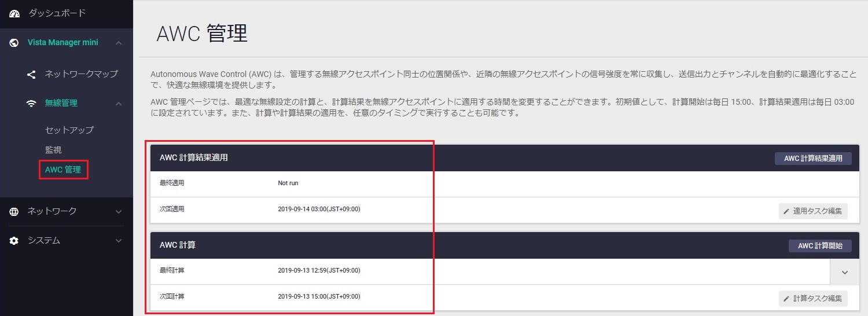Click the network map share icon
This screenshot has height=316, width=868.
point(31,74)
